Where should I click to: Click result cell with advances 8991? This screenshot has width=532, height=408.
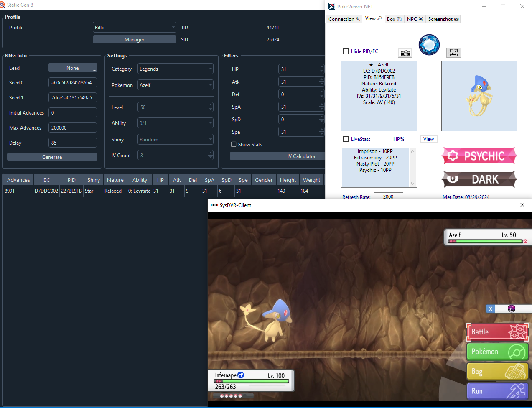tap(18, 191)
